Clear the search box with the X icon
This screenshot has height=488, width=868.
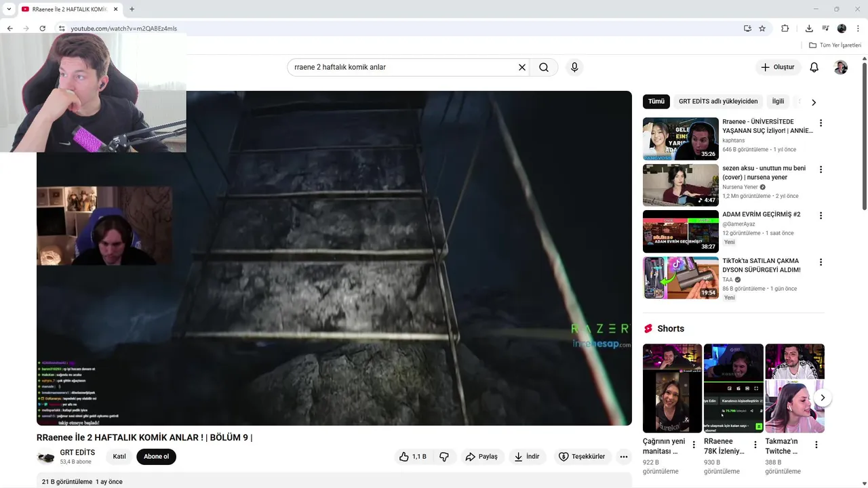coord(522,67)
